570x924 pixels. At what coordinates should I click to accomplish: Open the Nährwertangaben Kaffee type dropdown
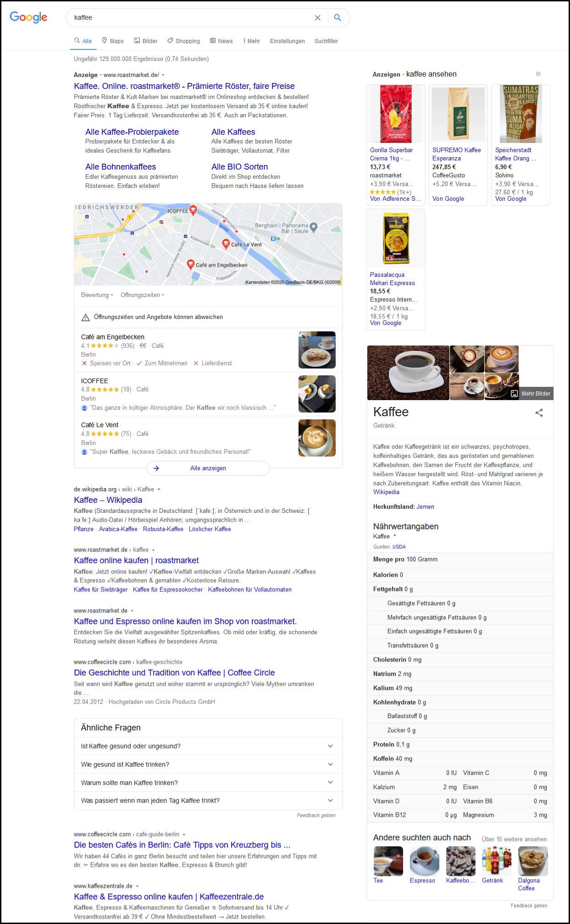tap(394, 536)
